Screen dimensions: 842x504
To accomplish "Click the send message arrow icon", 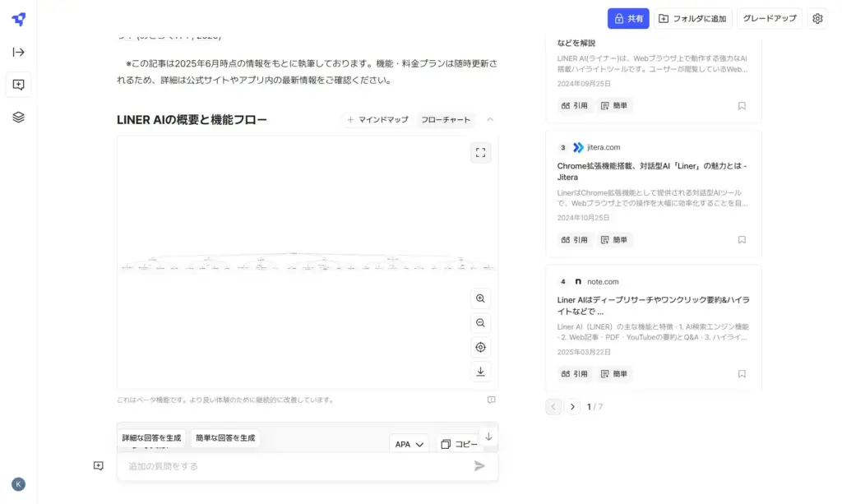I will click(479, 466).
